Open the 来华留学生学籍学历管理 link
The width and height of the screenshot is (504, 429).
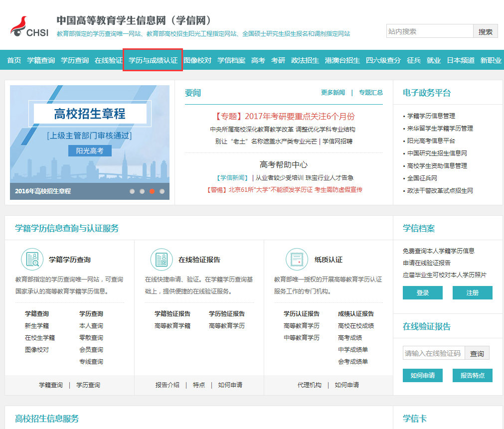click(x=440, y=128)
